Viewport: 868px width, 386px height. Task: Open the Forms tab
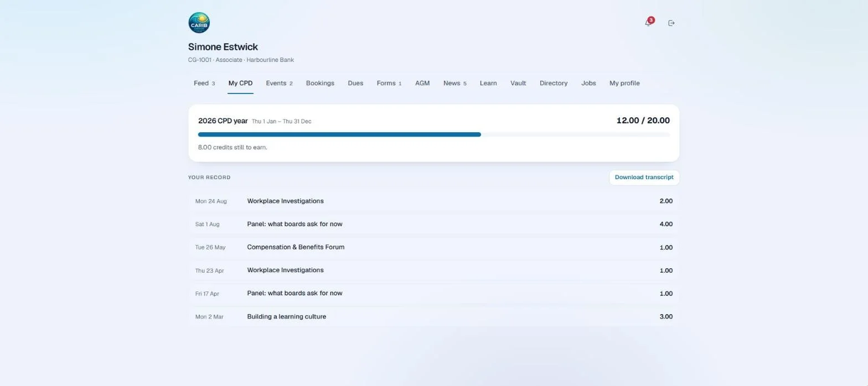pyautogui.click(x=389, y=84)
